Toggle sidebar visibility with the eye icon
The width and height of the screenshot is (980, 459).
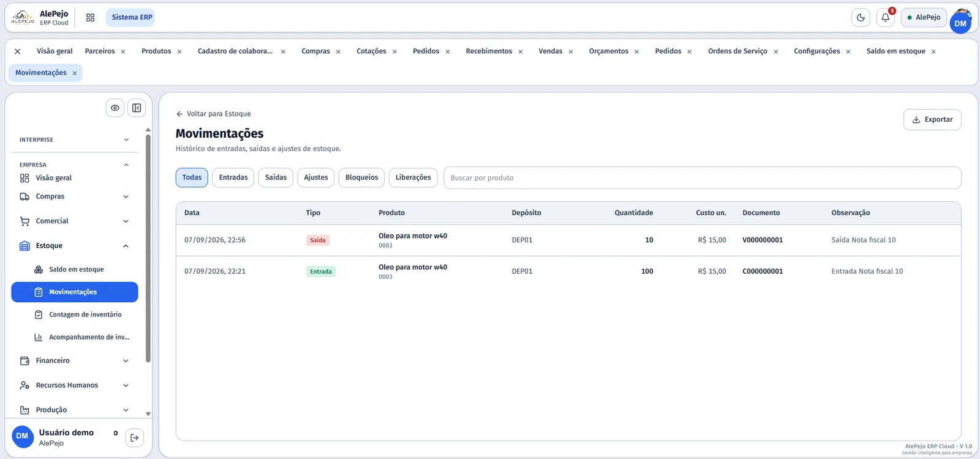pos(115,108)
